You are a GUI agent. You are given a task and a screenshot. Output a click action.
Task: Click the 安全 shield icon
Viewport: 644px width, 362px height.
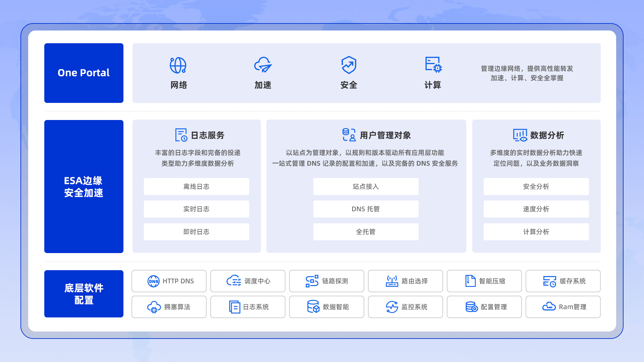pyautogui.click(x=348, y=65)
